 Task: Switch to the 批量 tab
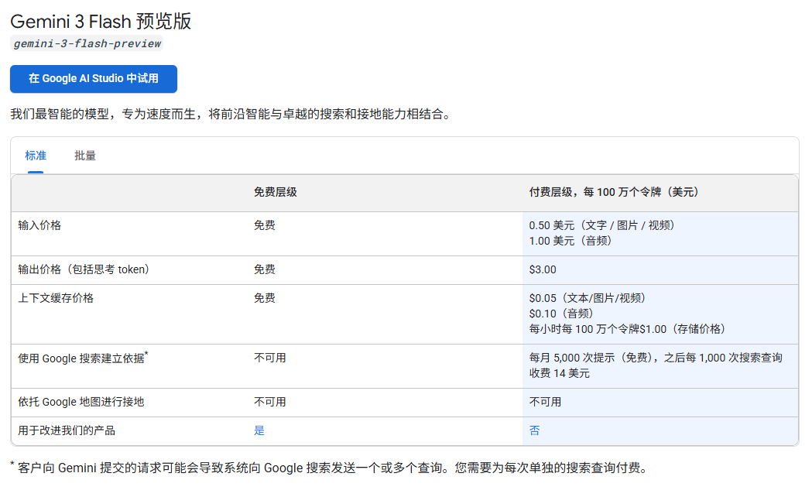coord(85,156)
